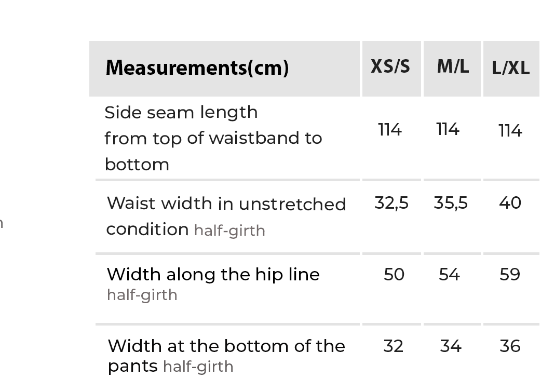Select the XS/S size column header
This screenshot has width=541, height=392.
click(x=390, y=66)
